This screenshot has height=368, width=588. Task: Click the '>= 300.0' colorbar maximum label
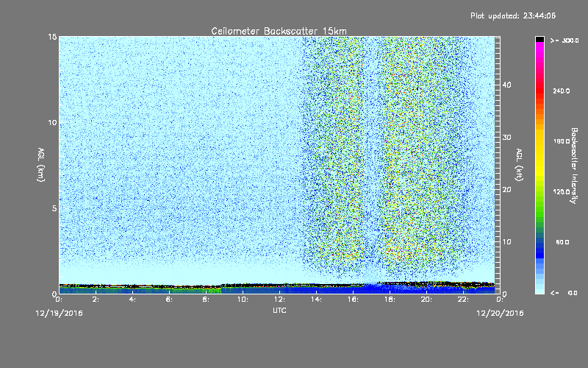pyautogui.click(x=564, y=40)
